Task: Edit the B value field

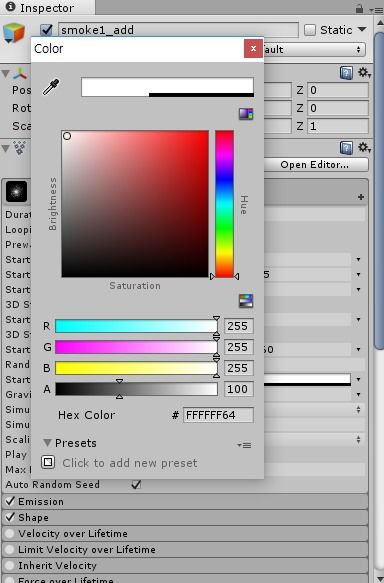Action: tap(239, 368)
